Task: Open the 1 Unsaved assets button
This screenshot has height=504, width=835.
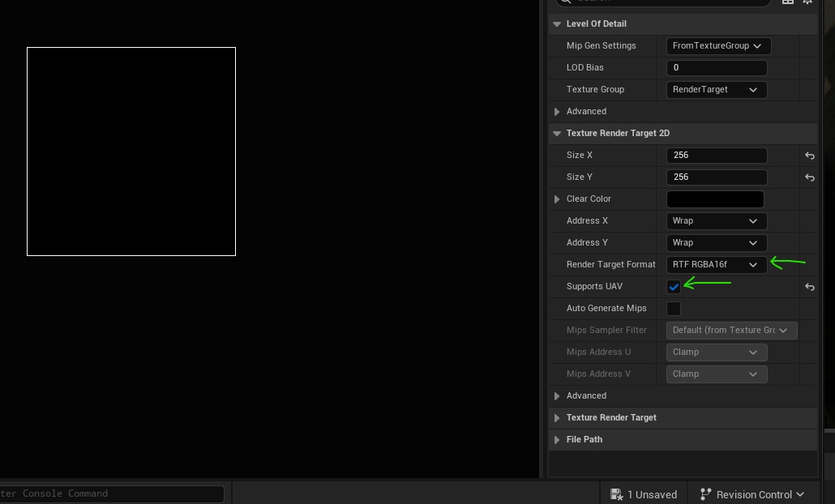Action: 644,494
